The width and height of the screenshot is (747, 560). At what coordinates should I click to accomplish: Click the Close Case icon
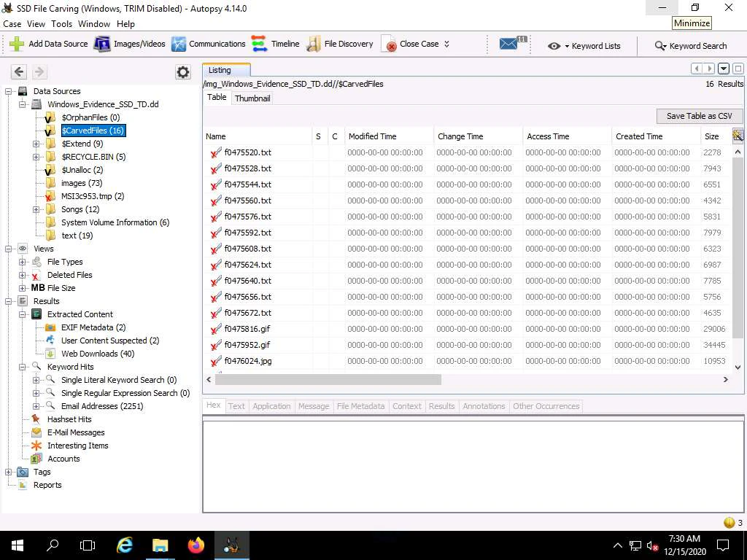[389, 44]
